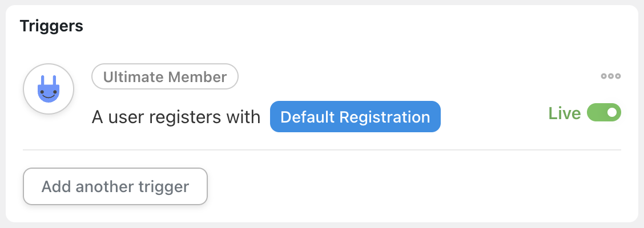Click the Default Registration form token
This screenshot has width=644, height=228.
pos(355,117)
